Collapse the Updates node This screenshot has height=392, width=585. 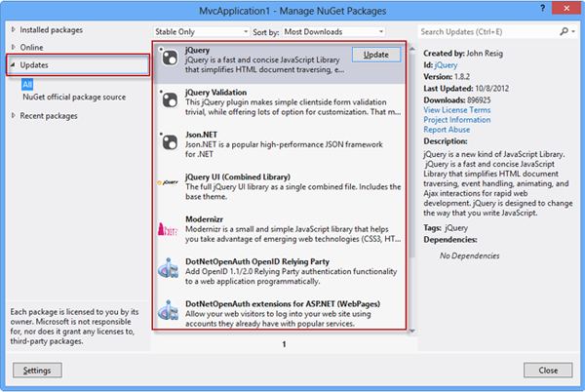pos(13,65)
